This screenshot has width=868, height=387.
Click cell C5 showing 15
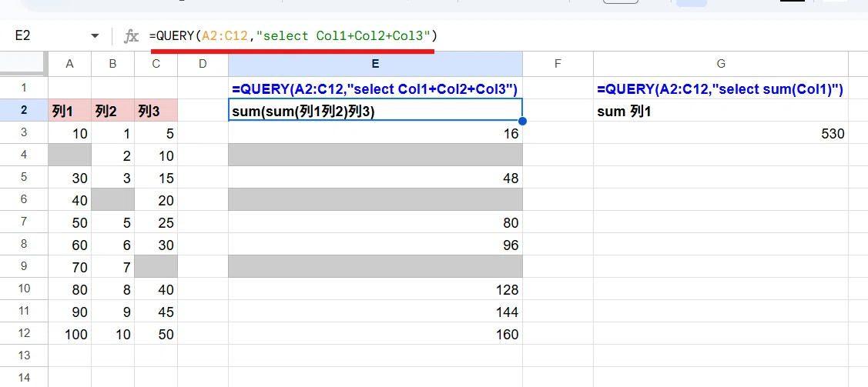(x=156, y=178)
